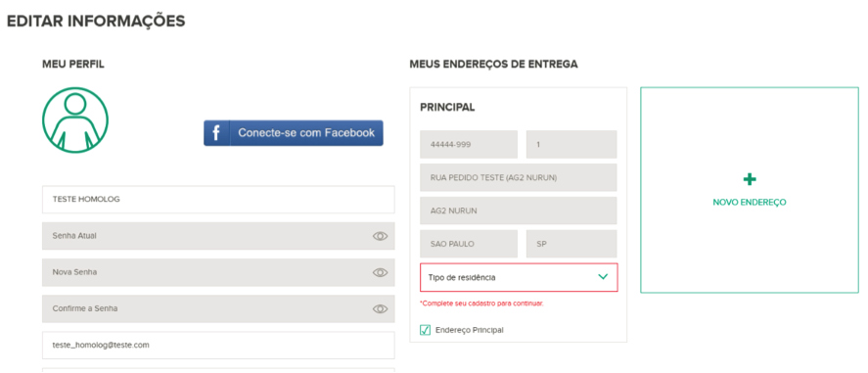Image resolution: width=868 pixels, height=373 pixels.
Task: Select the TESTE HOMOLOG name field
Action: click(x=218, y=200)
